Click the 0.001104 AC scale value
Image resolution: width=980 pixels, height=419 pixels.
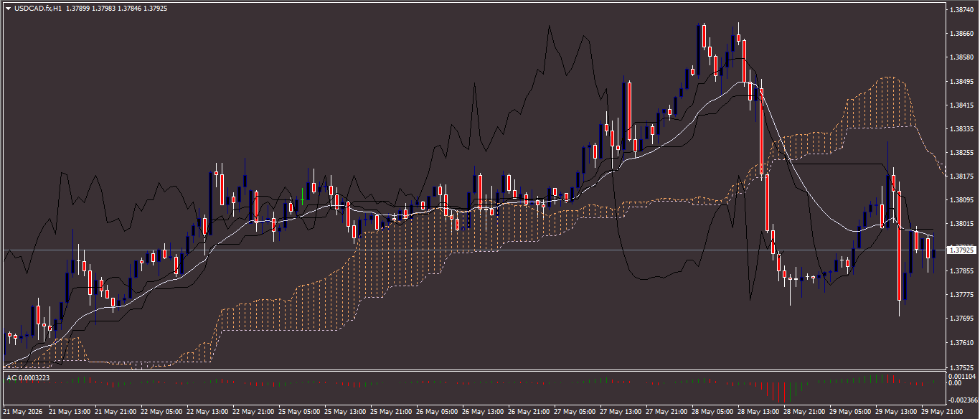coord(961,376)
